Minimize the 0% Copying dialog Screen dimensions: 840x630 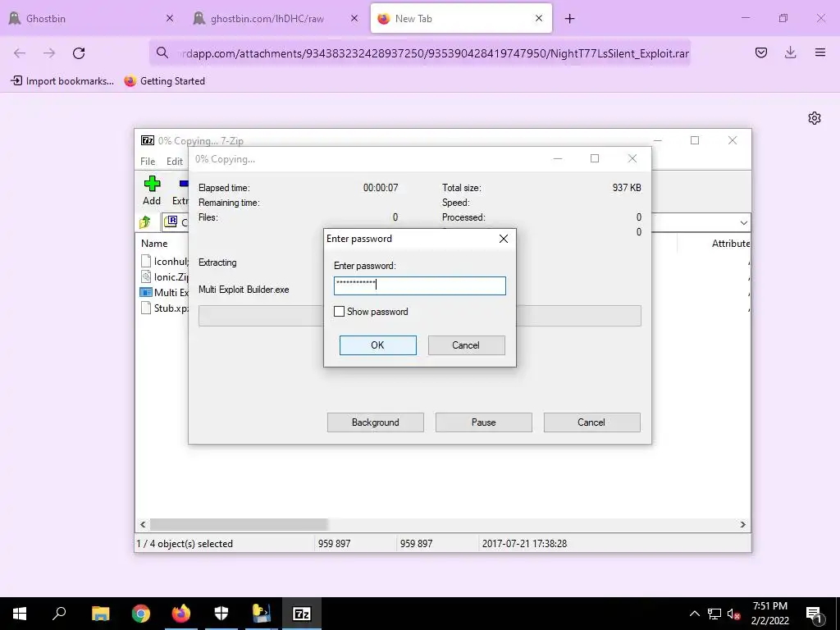pyautogui.click(x=558, y=158)
